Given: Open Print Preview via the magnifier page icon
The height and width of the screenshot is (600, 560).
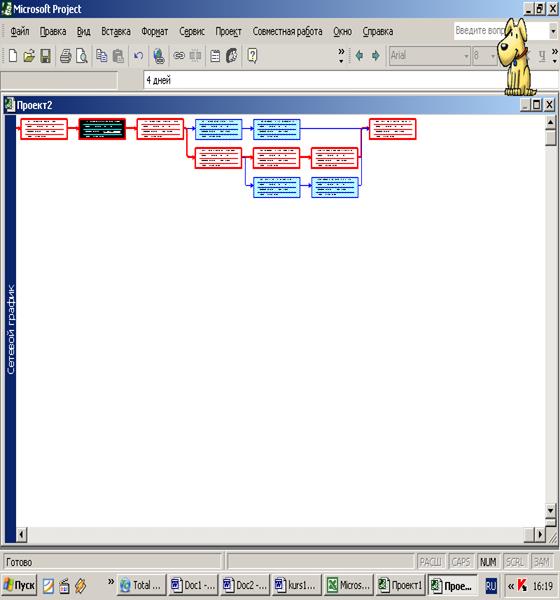Looking at the screenshot, I should point(82,56).
